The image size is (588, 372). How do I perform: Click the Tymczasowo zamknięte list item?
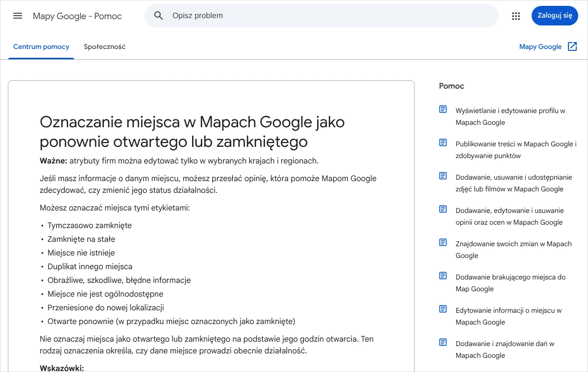pyautogui.click(x=90, y=226)
